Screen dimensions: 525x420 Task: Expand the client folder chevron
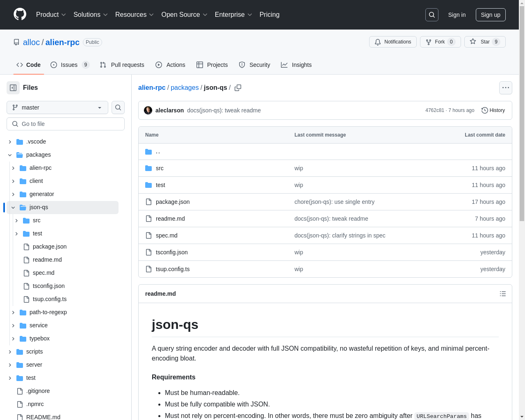click(x=13, y=181)
